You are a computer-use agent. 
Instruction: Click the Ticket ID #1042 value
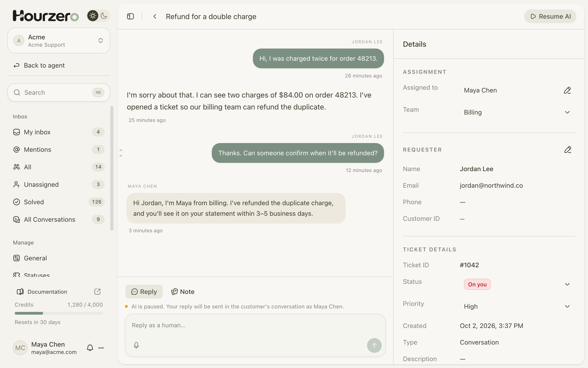click(469, 265)
